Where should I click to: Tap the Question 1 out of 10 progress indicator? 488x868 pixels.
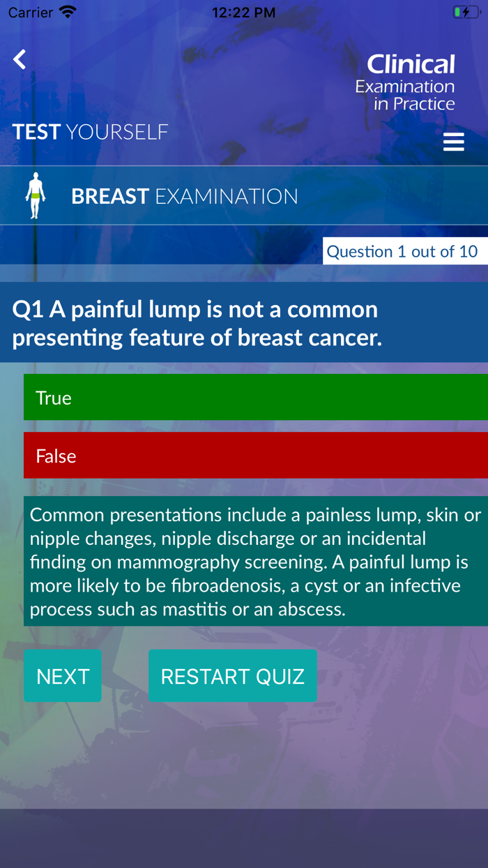pyautogui.click(x=404, y=250)
